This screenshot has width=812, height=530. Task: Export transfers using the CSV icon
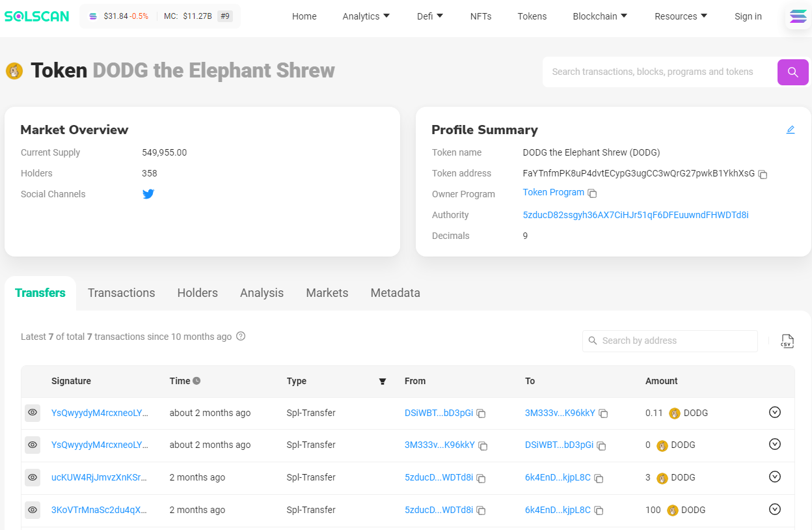click(x=787, y=341)
